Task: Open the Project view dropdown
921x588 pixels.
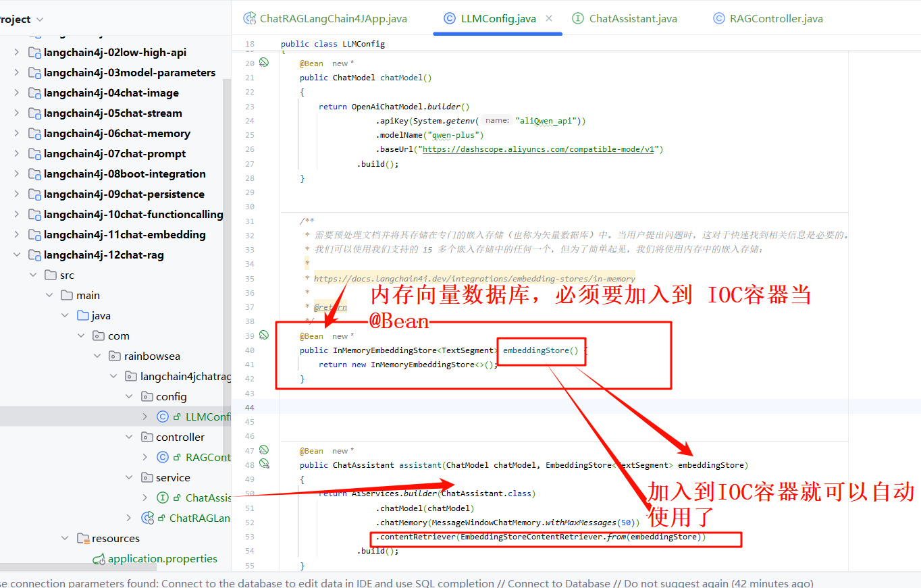Action: [x=39, y=20]
